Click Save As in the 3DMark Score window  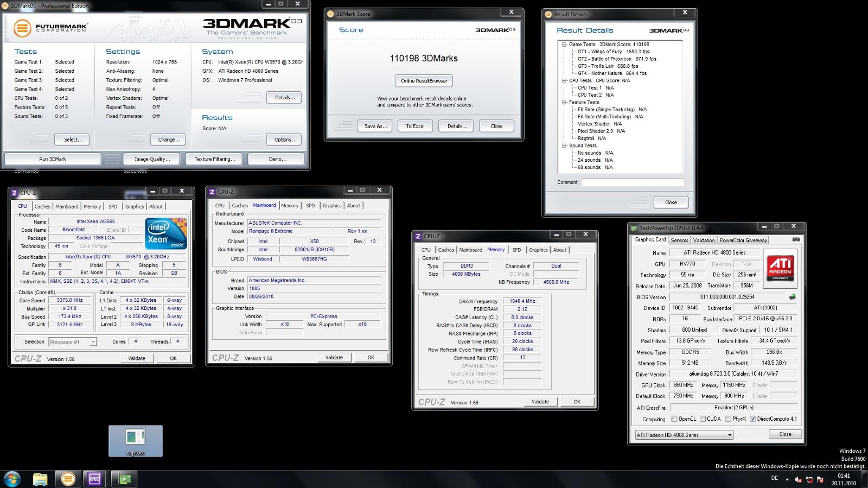[375, 126]
